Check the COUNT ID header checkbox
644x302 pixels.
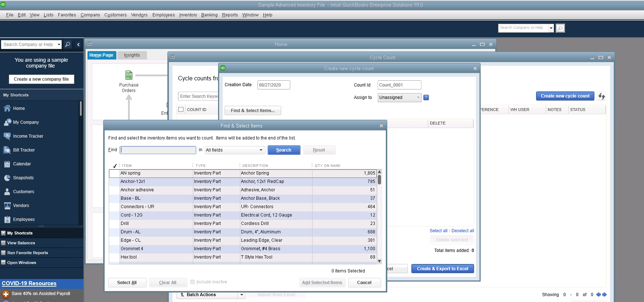[181, 110]
